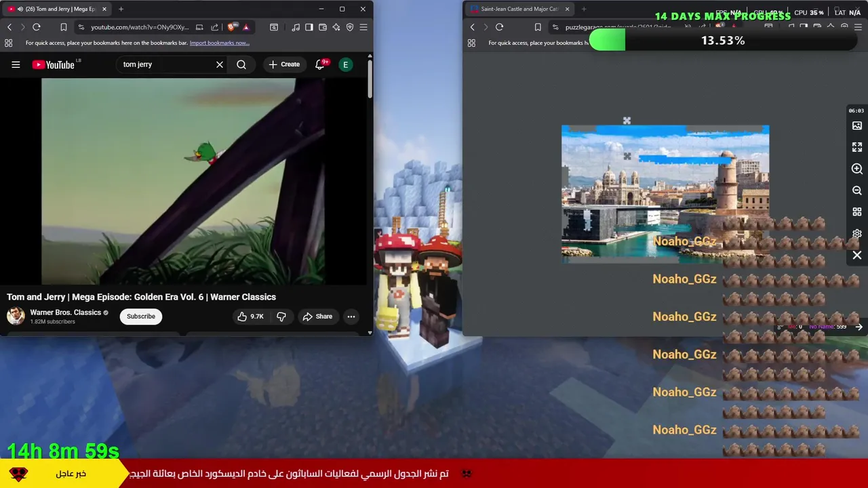
Task: Subscribe to Warner Bros. Classics
Action: tap(141, 317)
